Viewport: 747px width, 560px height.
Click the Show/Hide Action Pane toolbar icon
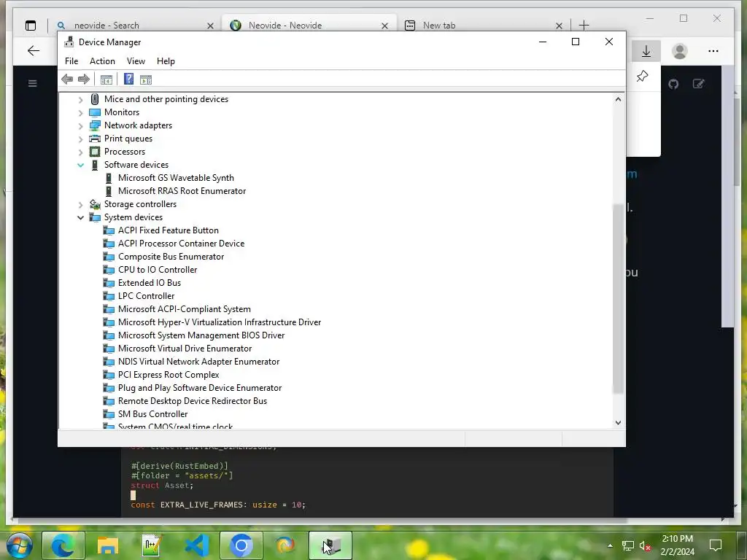coord(146,79)
